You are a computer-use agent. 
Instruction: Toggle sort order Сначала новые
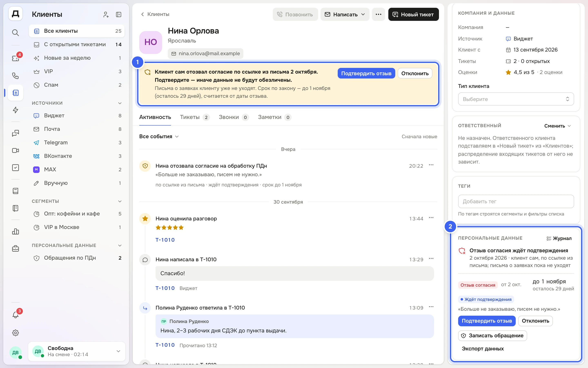[419, 137]
